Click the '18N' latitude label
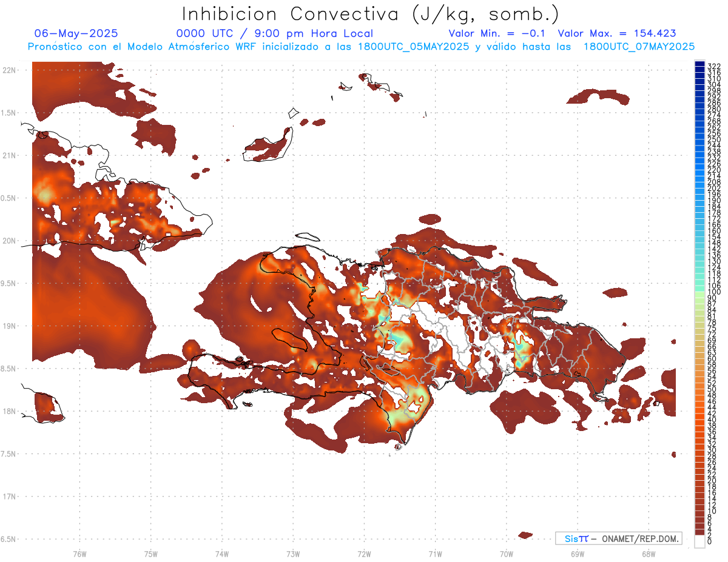The height and width of the screenshot is (562, 728). [x=9, y=411]
